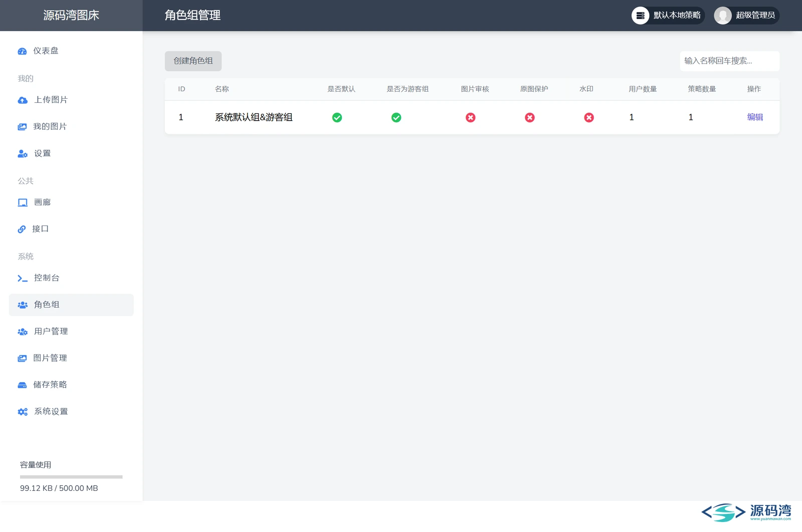The image size is (802, 532).
Task: Click the 接口 link icon
Action: 22,229
